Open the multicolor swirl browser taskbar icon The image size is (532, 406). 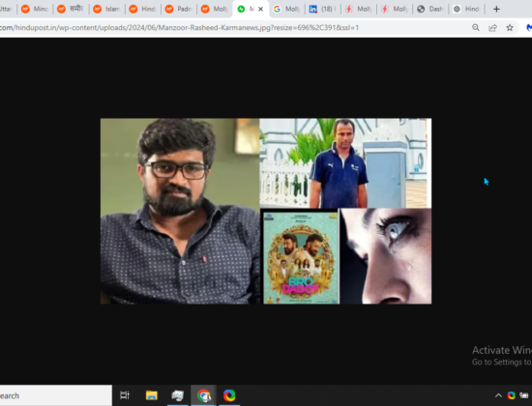[x=229, y=395]
